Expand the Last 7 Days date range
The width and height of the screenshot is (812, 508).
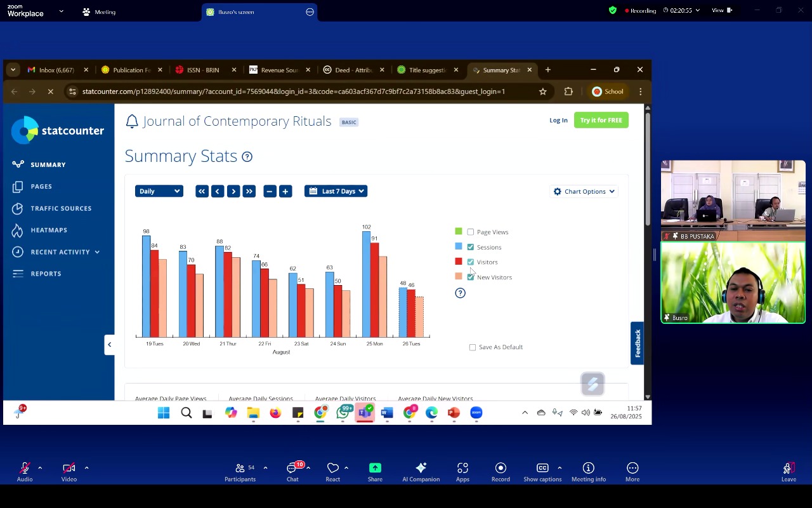(x=336, y=191)
